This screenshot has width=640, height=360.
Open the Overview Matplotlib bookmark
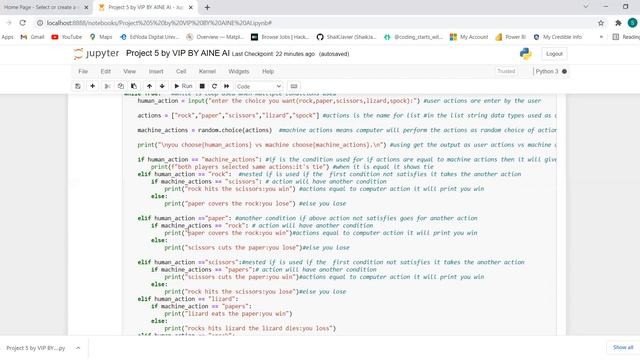click(x=215, y=37)
